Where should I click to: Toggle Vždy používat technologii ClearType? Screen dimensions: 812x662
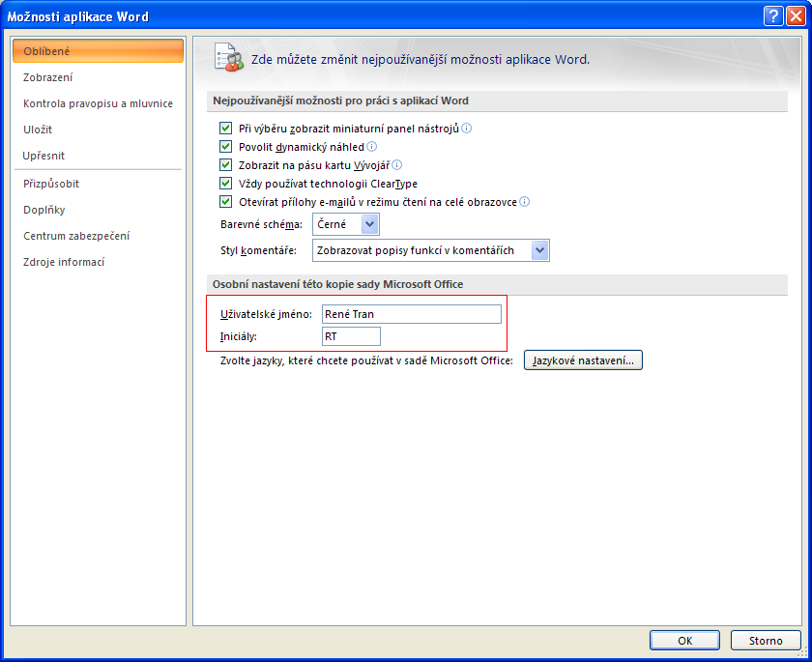225,184
